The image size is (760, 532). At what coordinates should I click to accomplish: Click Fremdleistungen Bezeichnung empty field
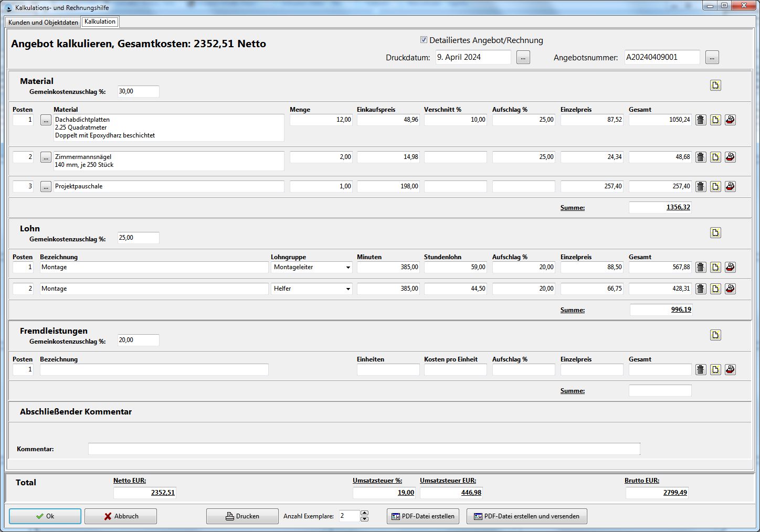click(154, 370)
